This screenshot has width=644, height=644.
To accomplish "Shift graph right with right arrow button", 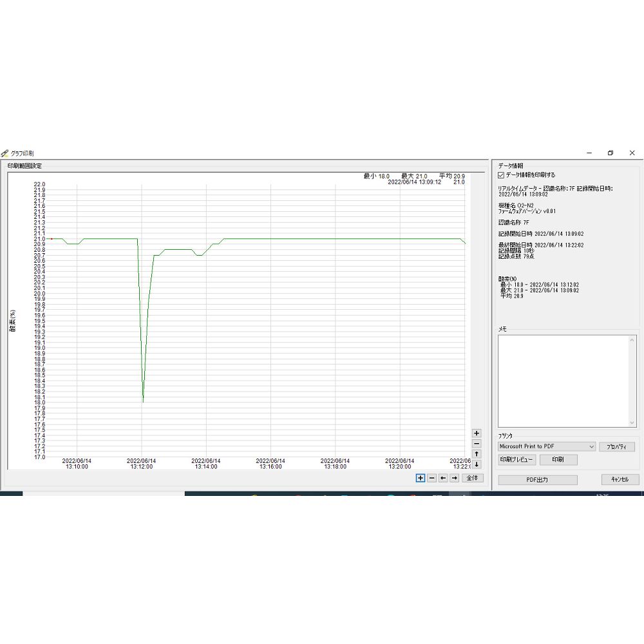I will [454, 478].
